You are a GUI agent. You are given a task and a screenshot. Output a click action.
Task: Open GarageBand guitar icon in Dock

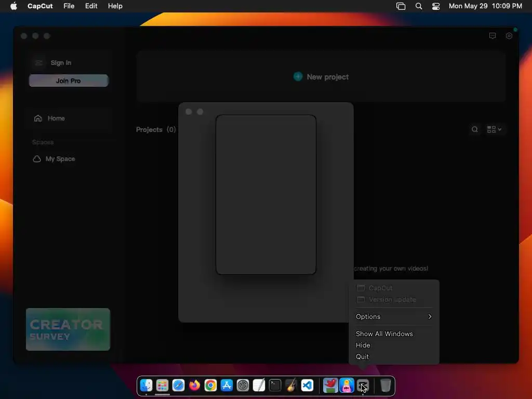pos(291,385)
